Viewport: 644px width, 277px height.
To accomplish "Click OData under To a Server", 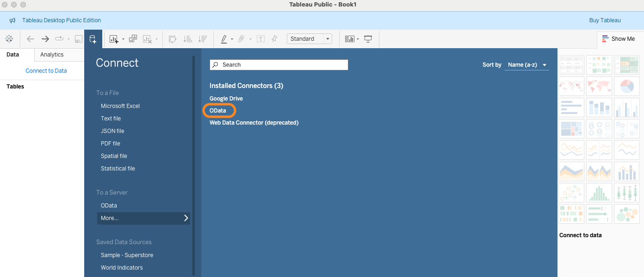I will 109,206.
